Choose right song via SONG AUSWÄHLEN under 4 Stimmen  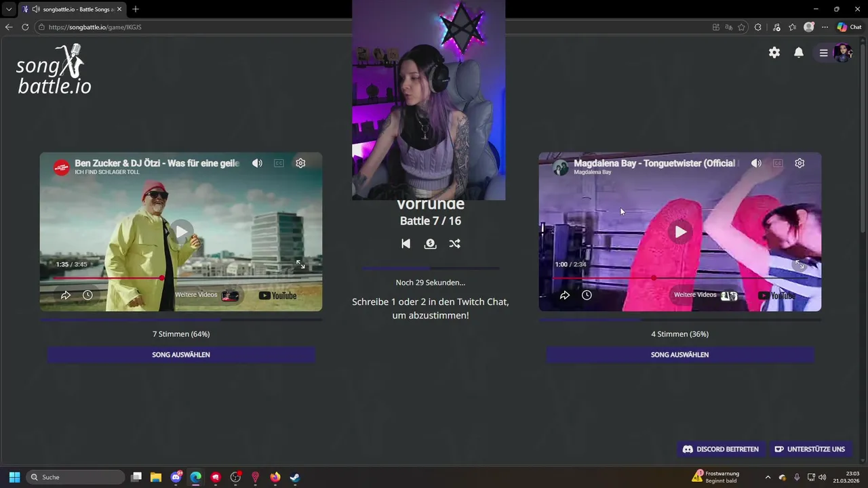680,354
